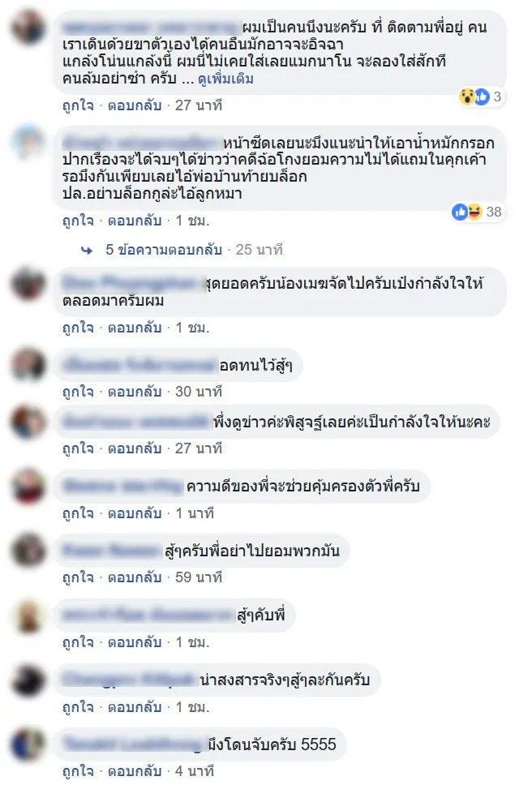
Task: Reply to the ความดีของพี่ comment
Action: 135,513
